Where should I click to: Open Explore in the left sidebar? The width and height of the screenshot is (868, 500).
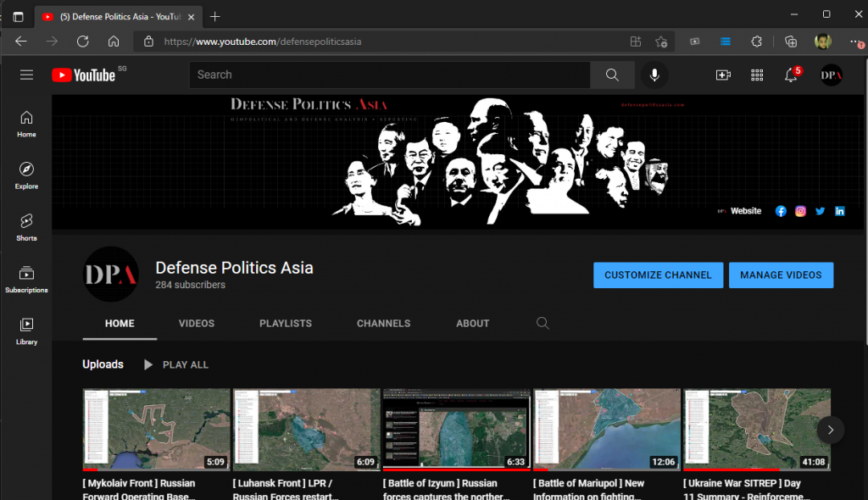tap(26, 175)
